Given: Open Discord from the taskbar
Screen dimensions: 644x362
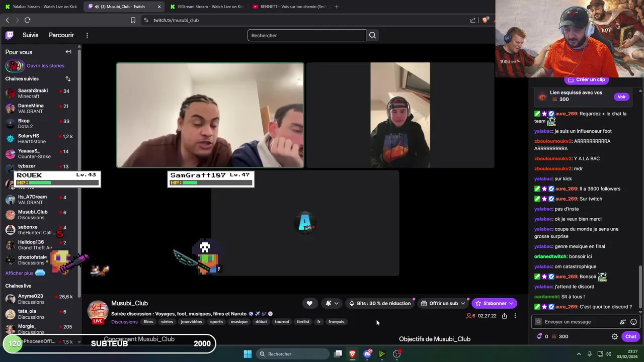Looking at the screenshot, I should [x=367, y=354].
